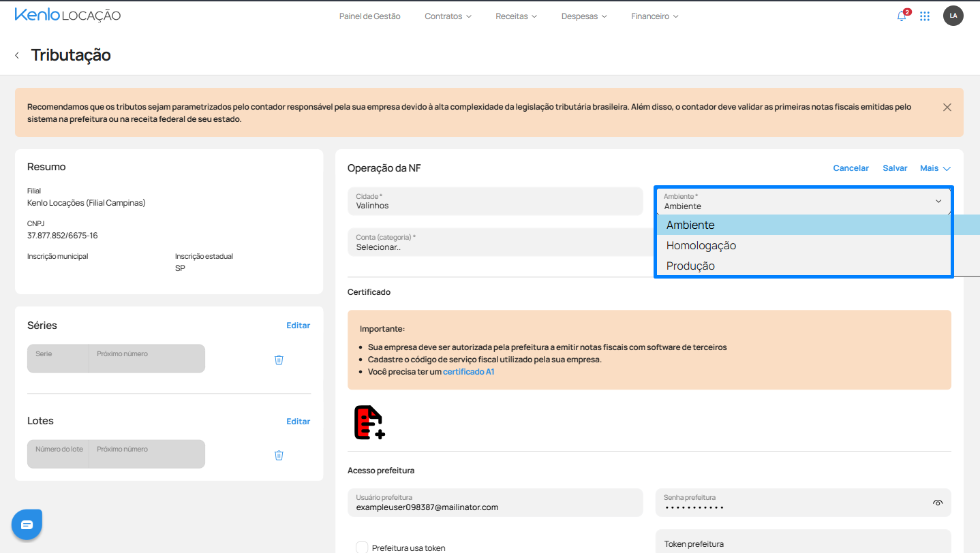Click the Resumo heading
The height and width of the screenshot is (553, 980).
tap(46, 167)
